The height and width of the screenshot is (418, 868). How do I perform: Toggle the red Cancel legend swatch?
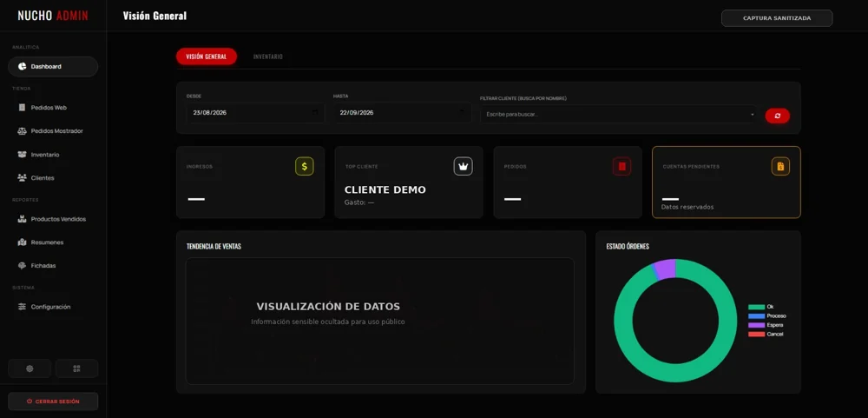pos(756,335)
